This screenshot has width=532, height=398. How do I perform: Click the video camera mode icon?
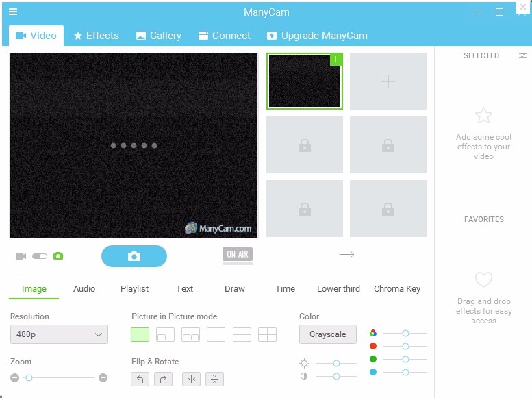(21, 256)
